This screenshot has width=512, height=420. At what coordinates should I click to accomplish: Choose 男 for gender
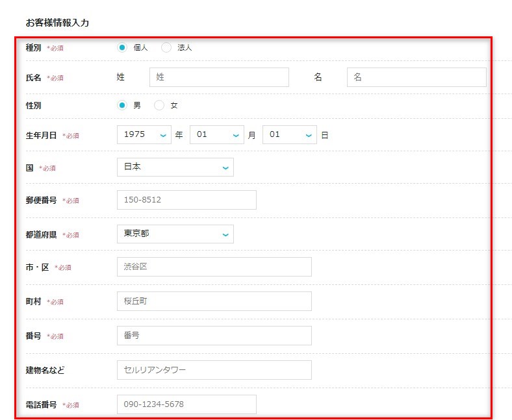pos(122,105)
